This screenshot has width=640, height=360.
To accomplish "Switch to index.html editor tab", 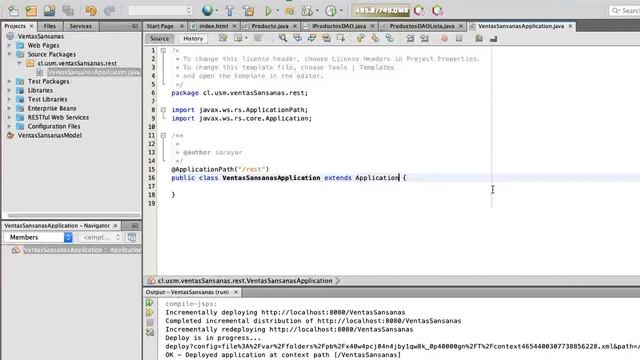I will click(x=213, y=26).
